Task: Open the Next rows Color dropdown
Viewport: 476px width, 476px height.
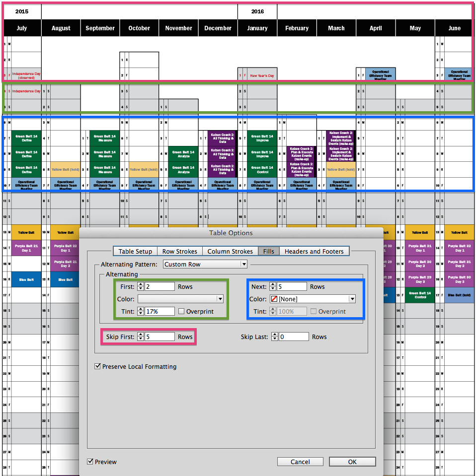Action: tap(313, 299)
